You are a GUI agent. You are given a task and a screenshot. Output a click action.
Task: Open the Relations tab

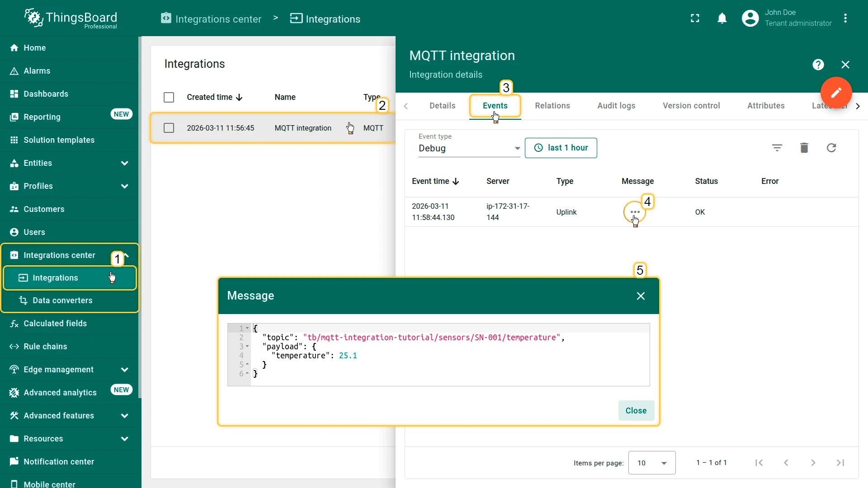tap(552, 106)
